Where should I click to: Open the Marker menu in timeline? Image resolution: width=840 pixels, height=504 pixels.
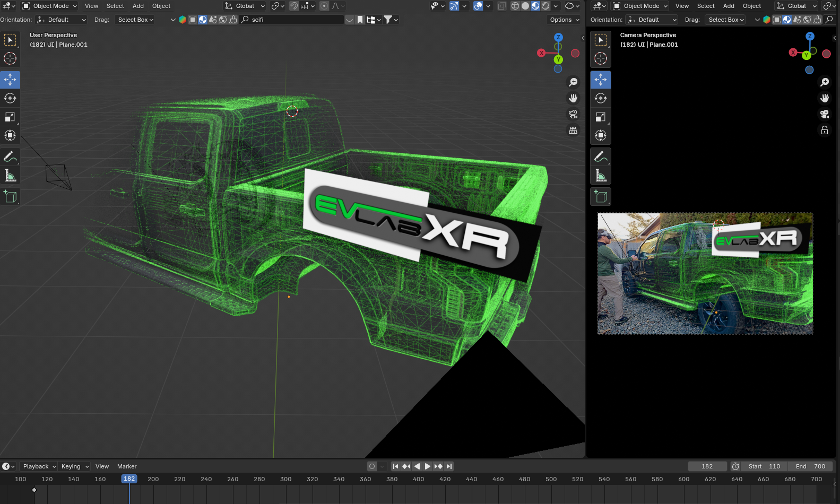127,466
